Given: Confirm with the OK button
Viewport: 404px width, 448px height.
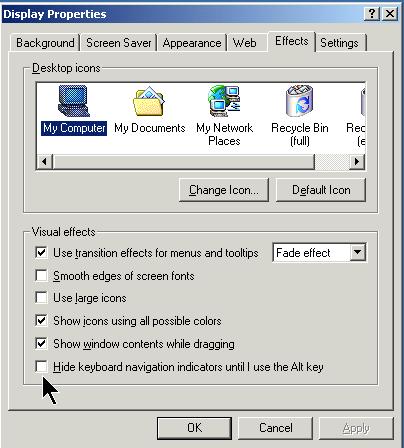Looking at the screenshot, I should coord(194,428).
